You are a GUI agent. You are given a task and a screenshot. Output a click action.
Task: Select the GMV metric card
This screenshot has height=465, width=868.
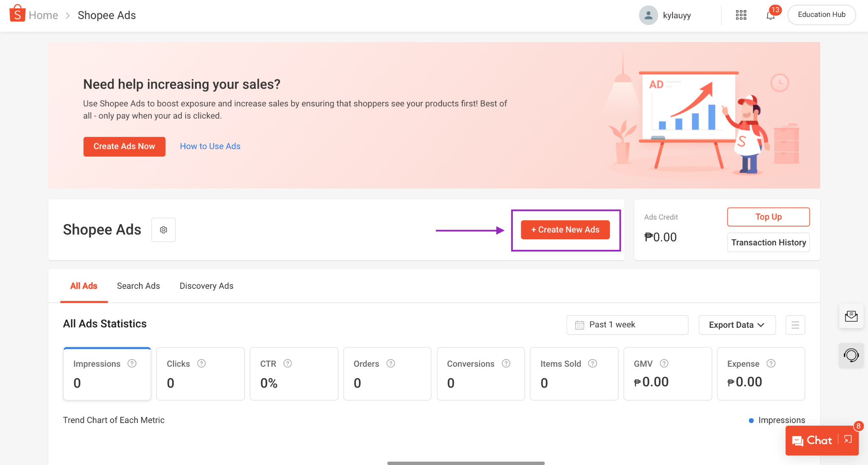click(x=668, y=374)
